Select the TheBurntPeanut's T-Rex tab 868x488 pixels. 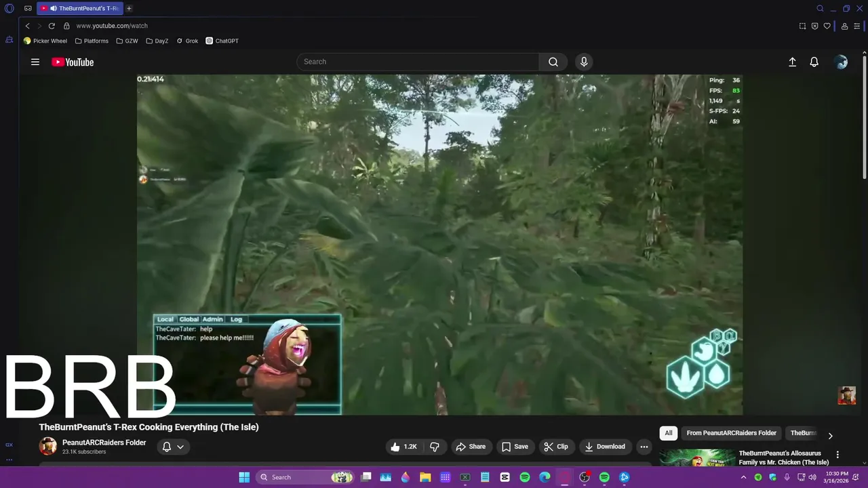pyautogui.click(x=81, y=8)
